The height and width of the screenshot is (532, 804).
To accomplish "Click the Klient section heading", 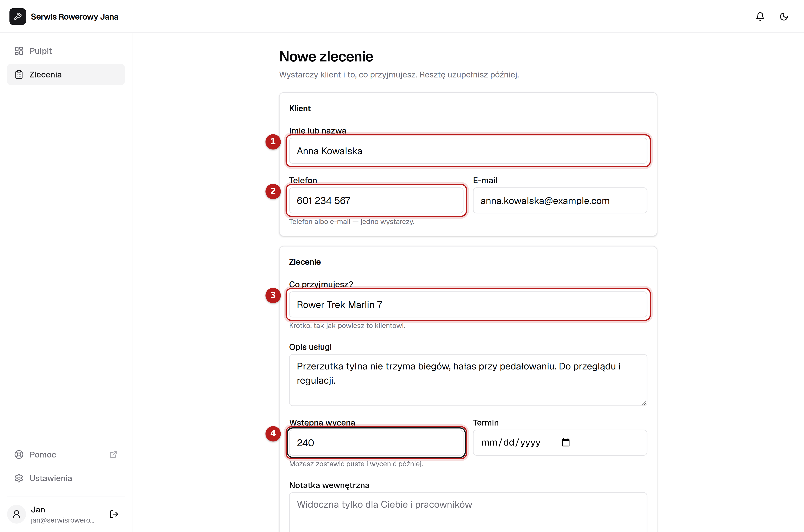I will pyautogui.click(x=300, y=109).
